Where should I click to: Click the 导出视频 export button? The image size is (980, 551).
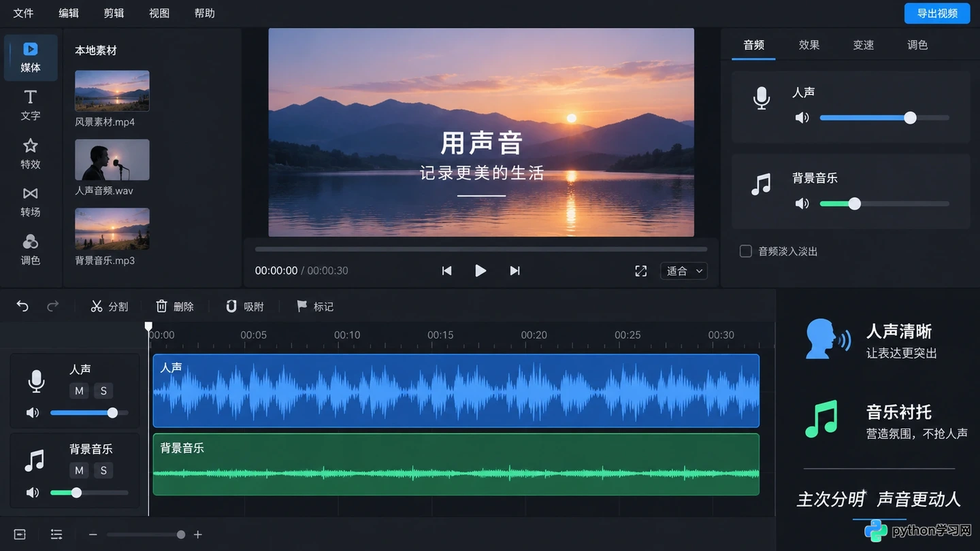click(937, 13)
